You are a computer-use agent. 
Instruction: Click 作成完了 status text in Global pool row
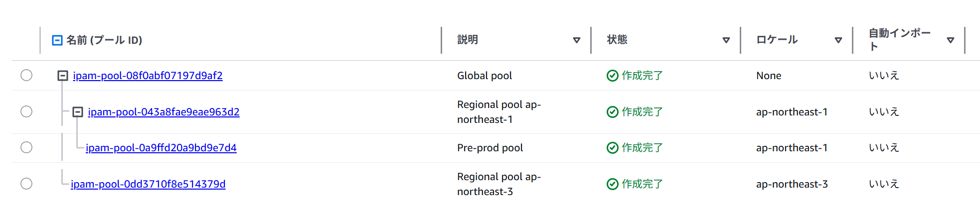642,76
